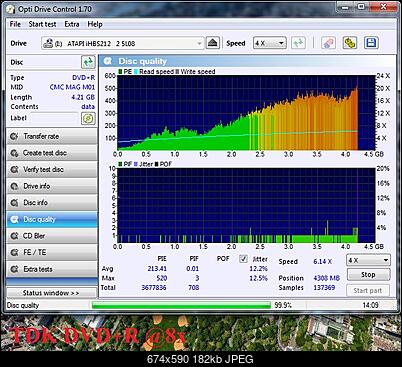Click the Transfer rate disc icon
Viewport: 402px width, 367px height.
pos(14,136)
